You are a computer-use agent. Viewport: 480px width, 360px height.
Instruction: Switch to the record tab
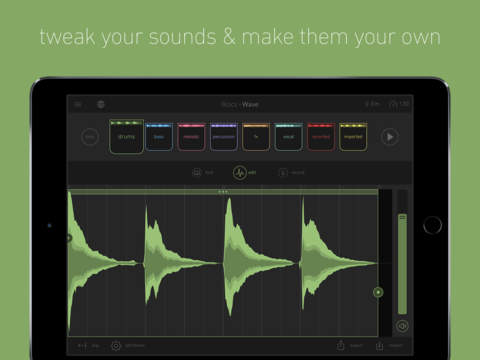[291, 173]
